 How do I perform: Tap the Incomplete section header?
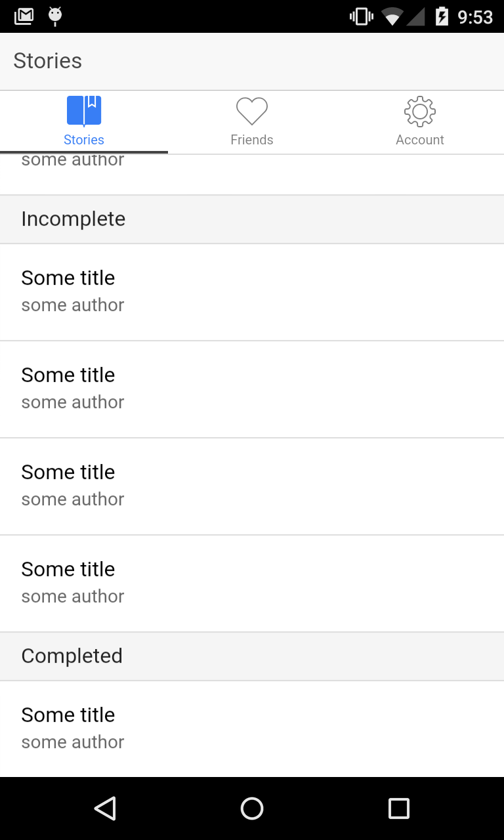[252, 219]
